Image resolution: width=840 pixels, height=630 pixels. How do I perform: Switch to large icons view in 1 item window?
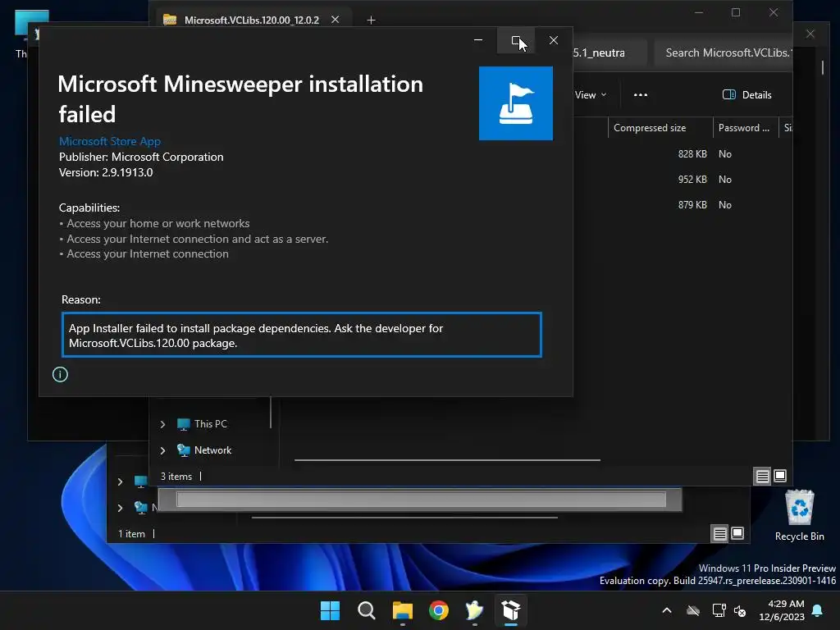737,533
